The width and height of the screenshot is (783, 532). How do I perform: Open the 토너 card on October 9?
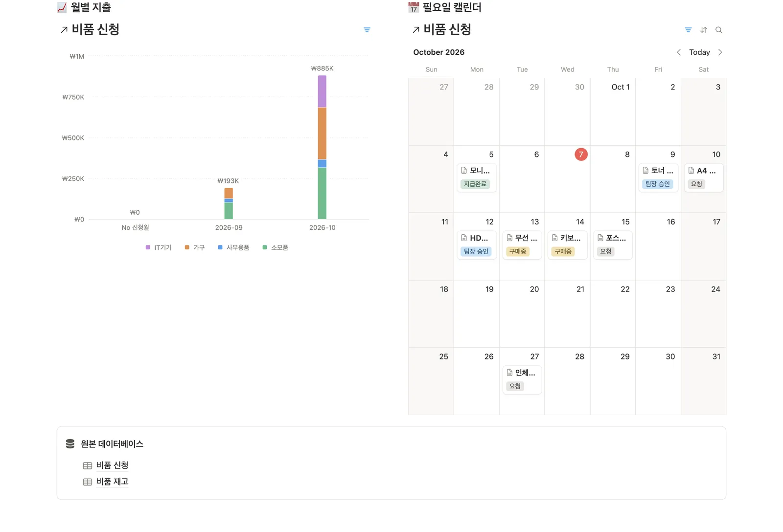click(658, 177)
